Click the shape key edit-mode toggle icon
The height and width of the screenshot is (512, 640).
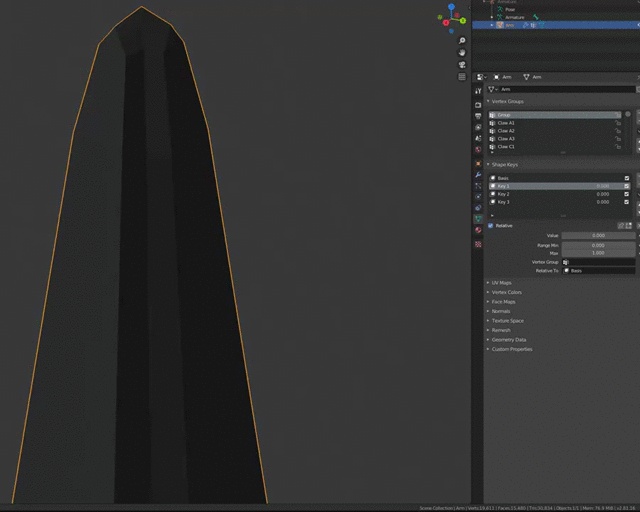[629, 225]
